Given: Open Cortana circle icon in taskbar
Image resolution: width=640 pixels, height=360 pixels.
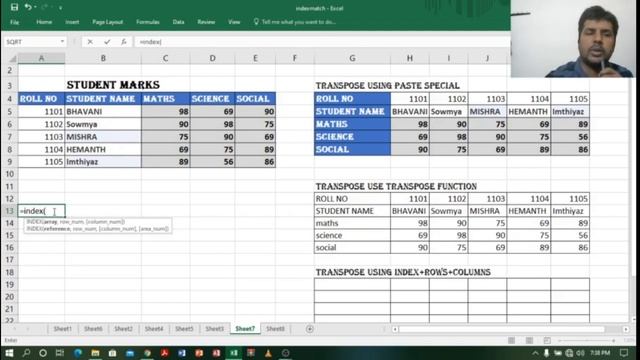Looking at the screenshot, I should 43,353.
